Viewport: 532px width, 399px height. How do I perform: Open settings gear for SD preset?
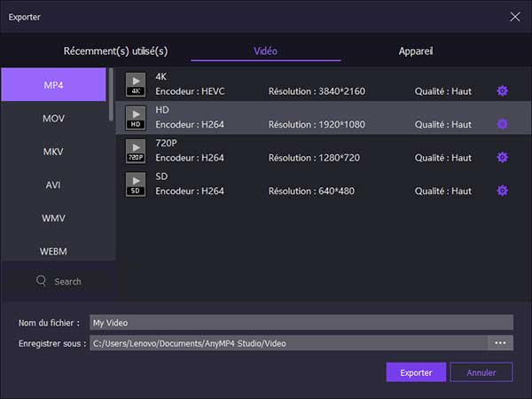point(502,191)
